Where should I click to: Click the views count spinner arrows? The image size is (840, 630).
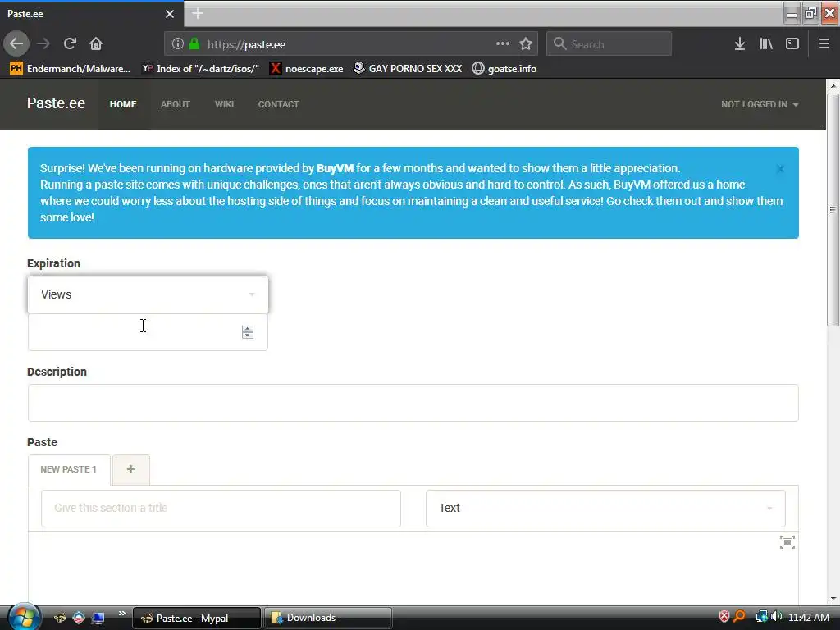[x=248, y=332]
